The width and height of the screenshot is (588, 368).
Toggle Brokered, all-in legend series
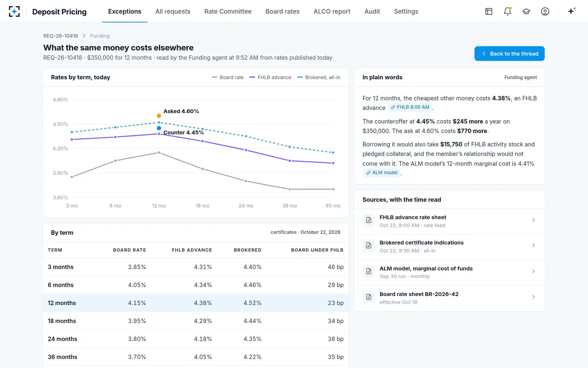click(319, 77)
